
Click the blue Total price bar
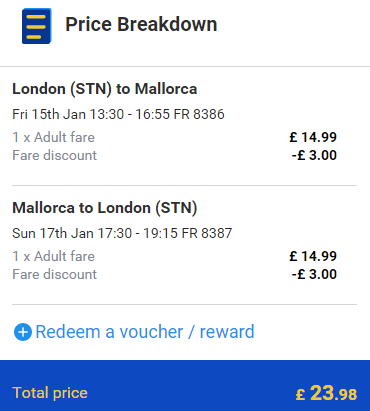[185, 385]
